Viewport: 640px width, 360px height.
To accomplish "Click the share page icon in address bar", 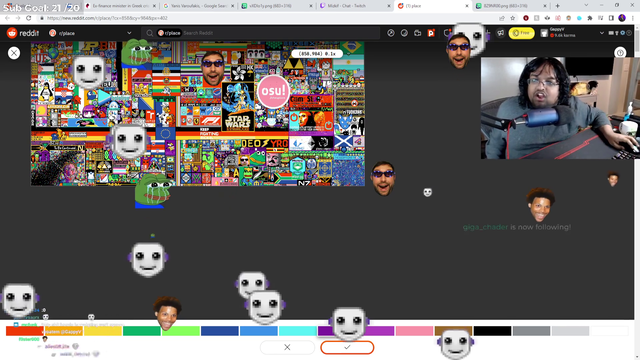I will point(502,18).
